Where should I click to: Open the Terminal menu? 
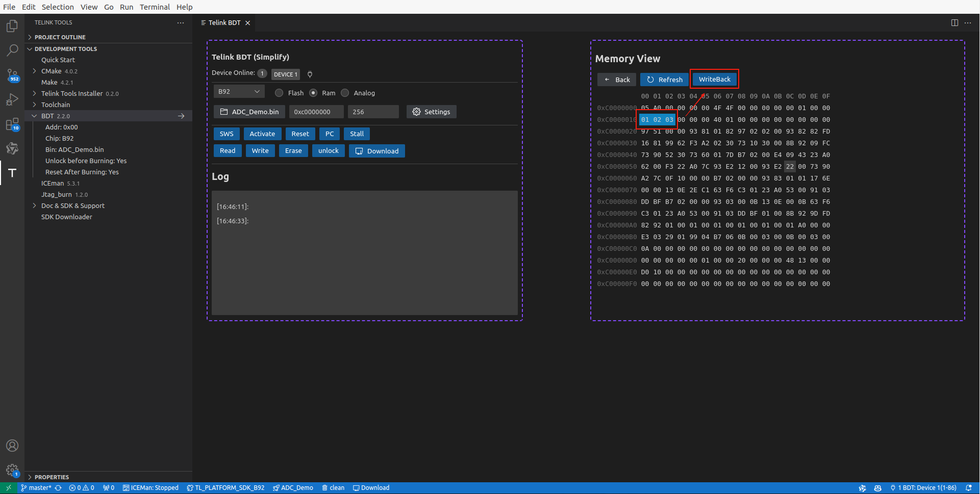tap(155, 7)
